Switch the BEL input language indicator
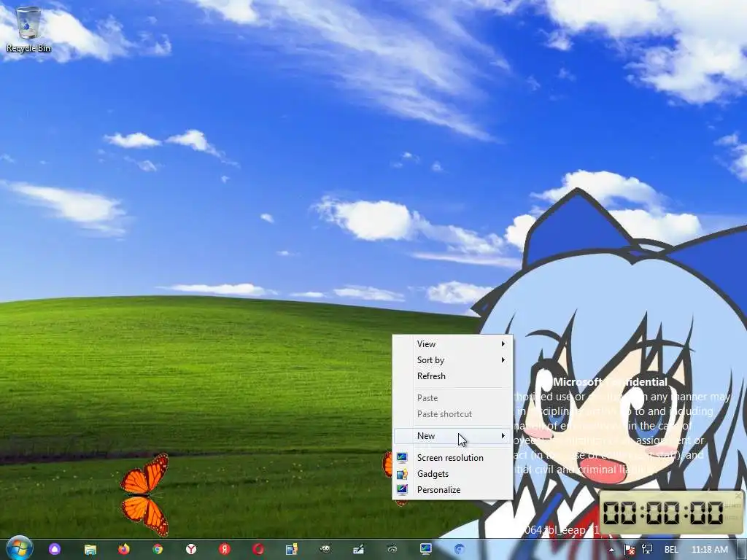 671,550
